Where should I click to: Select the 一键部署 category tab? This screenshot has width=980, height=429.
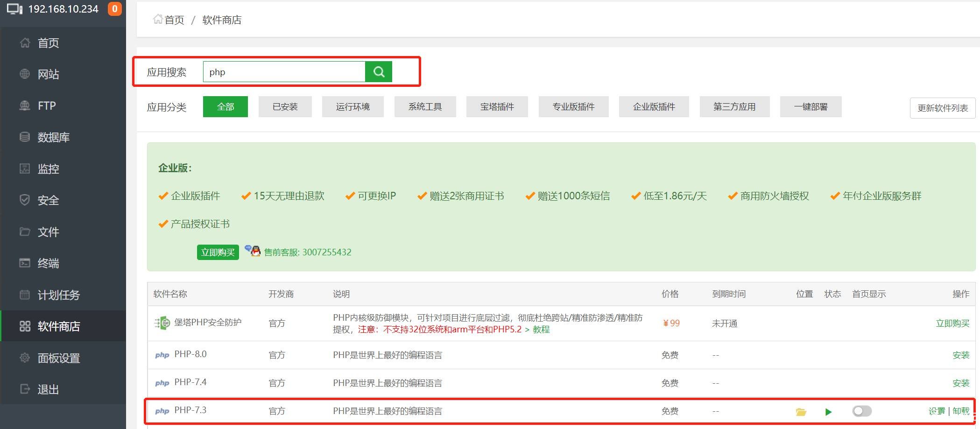click(811, 107)
